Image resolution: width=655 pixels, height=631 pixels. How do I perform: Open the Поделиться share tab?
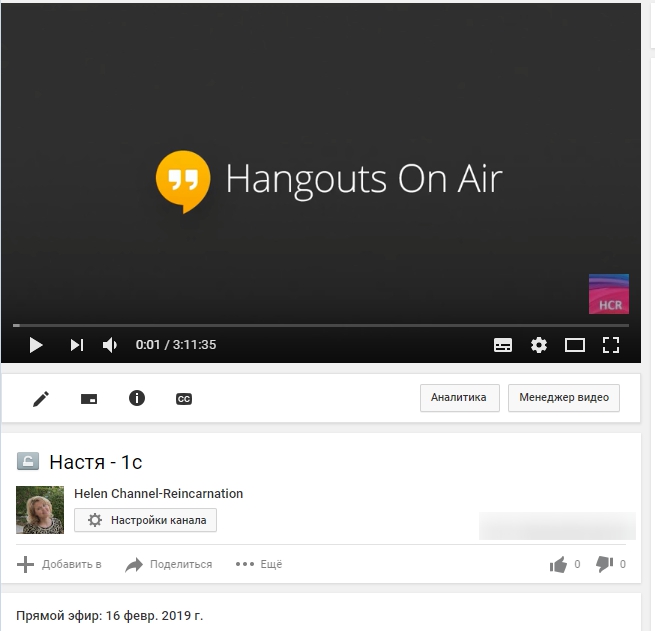[169, 564]
